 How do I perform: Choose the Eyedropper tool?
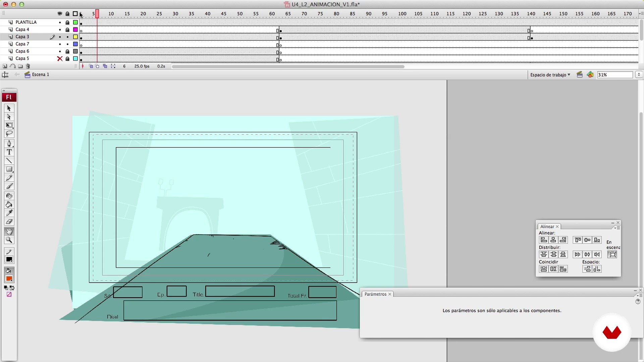[9, 213]
